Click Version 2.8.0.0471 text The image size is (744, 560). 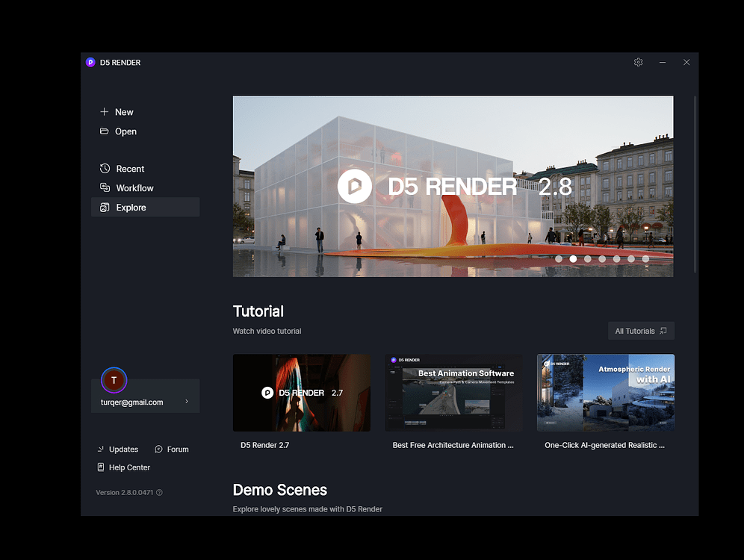(x=124, y=492)
